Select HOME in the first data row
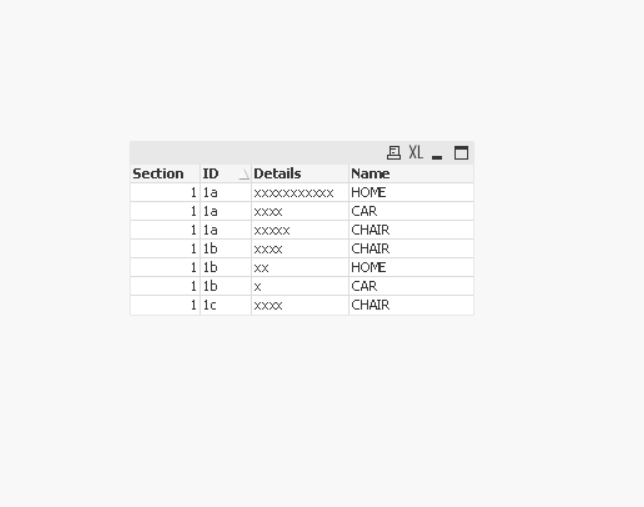Image resolution: width=644 pixels, height=507 pixels. click(x=368, y=193)
